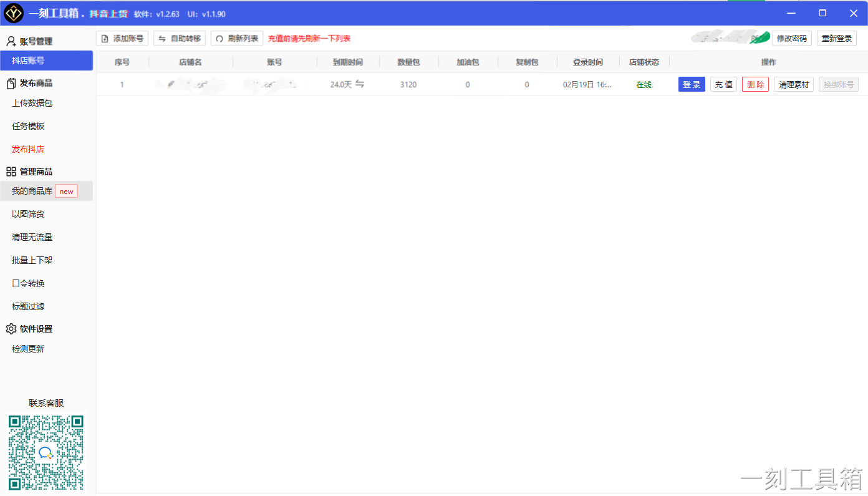Viewport: 868px width, 496px height.
Task: Click the 联系客服 QR code image
Action: click(x=46, y=452)
